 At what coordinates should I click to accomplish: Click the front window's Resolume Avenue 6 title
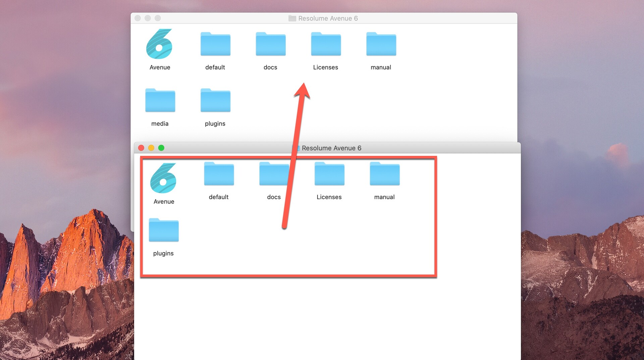331,148
